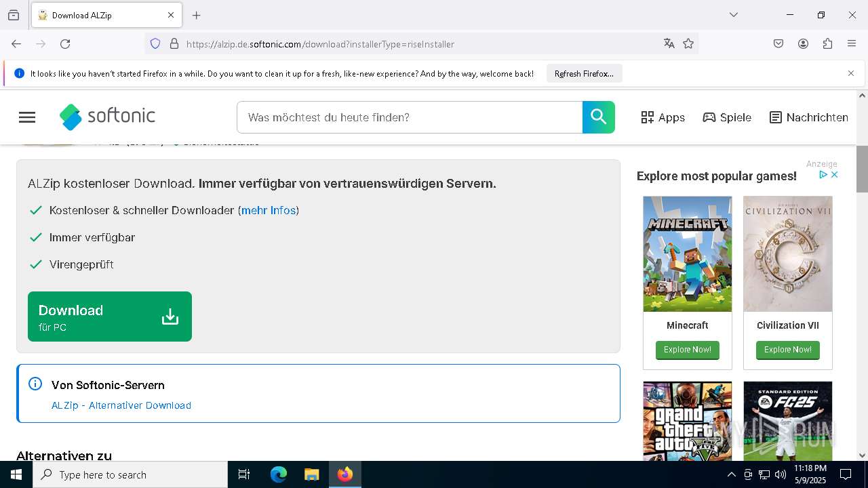Image resolution: width=868 pixels, height=488 pixels.
Task: Click Explore Now under Minecraft
Action: [x=688, y=350]
